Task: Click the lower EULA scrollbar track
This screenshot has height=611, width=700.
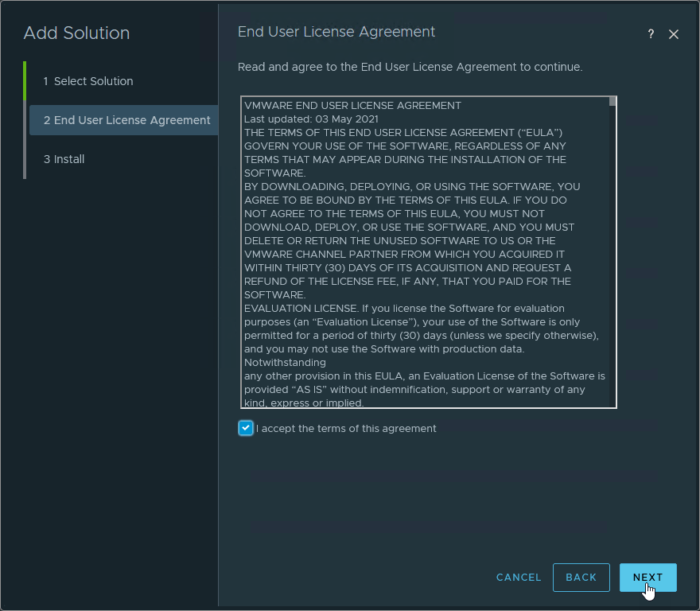Action: click(612, 318)
